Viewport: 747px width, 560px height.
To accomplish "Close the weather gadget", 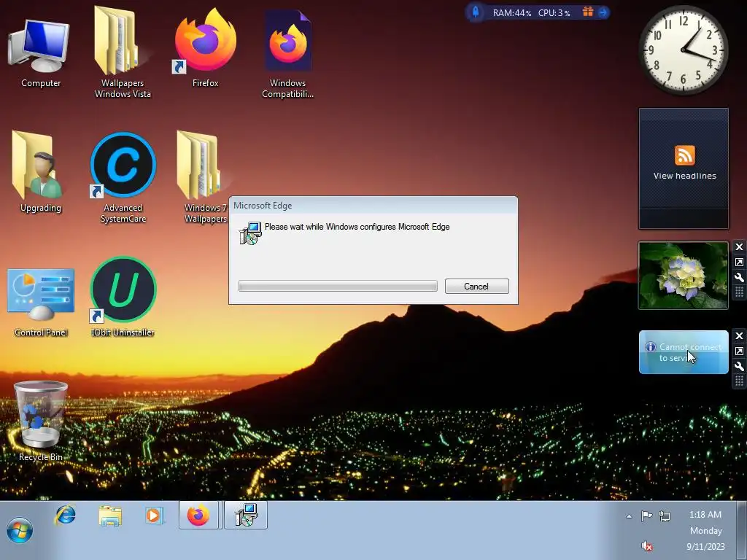I will click(x=739, y=335).
